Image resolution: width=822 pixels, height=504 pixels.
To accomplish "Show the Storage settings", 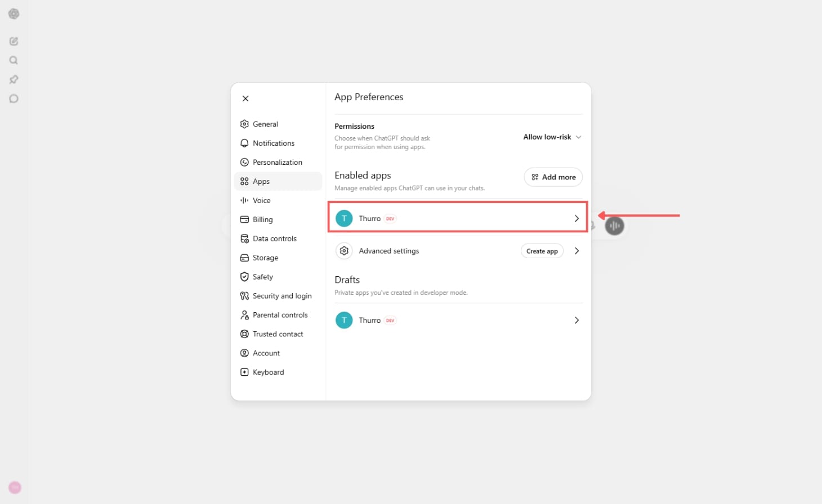I will pyautogui.click(x=278, y=258).
